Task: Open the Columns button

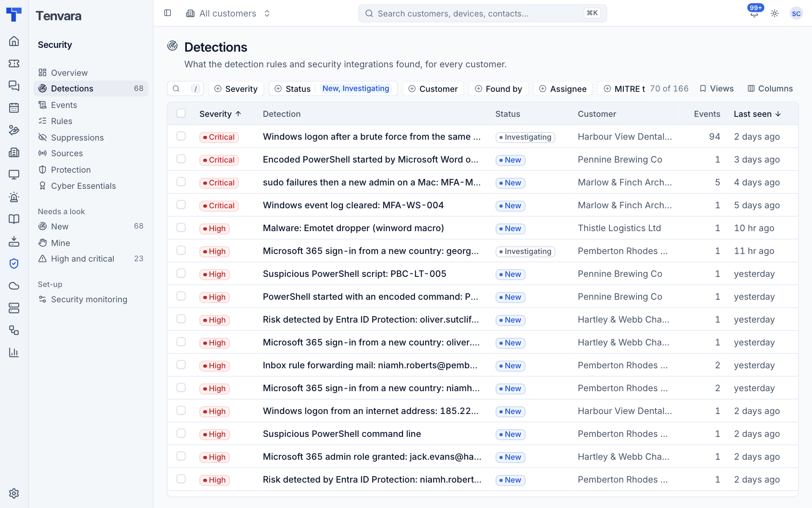Action: click(770, 88)
